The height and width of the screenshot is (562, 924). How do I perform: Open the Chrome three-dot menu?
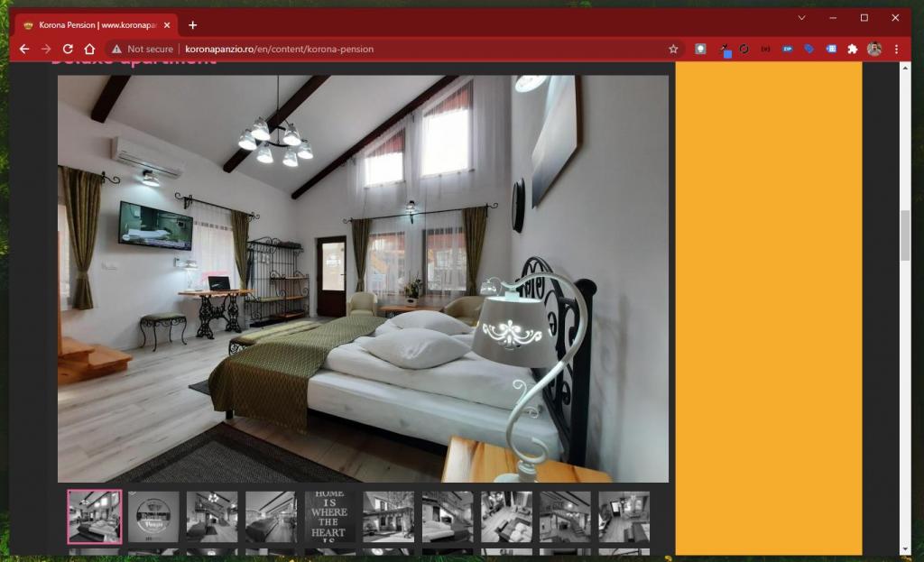tap(896, 49)
